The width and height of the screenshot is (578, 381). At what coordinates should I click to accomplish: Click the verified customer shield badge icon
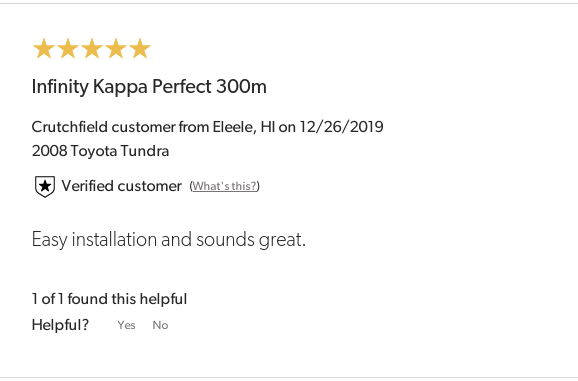(45, 186)
